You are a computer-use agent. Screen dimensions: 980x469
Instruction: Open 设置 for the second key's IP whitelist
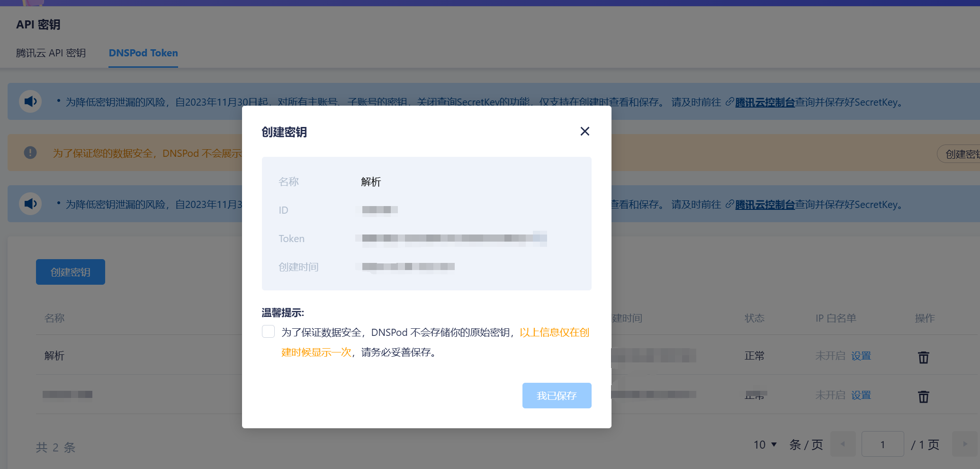[861, 395]
